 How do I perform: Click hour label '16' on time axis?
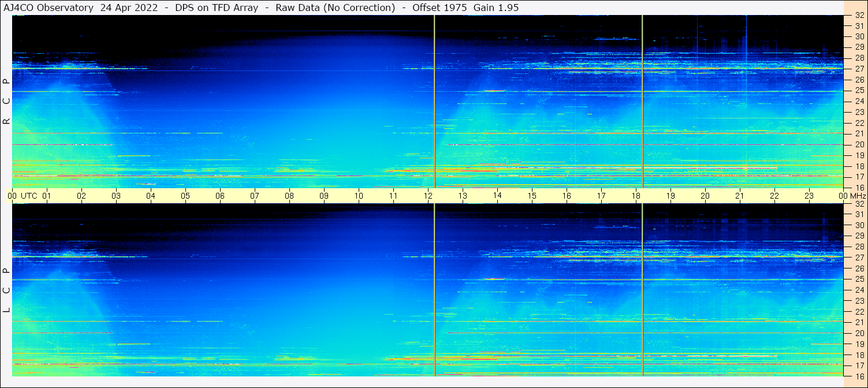point(567,196)
